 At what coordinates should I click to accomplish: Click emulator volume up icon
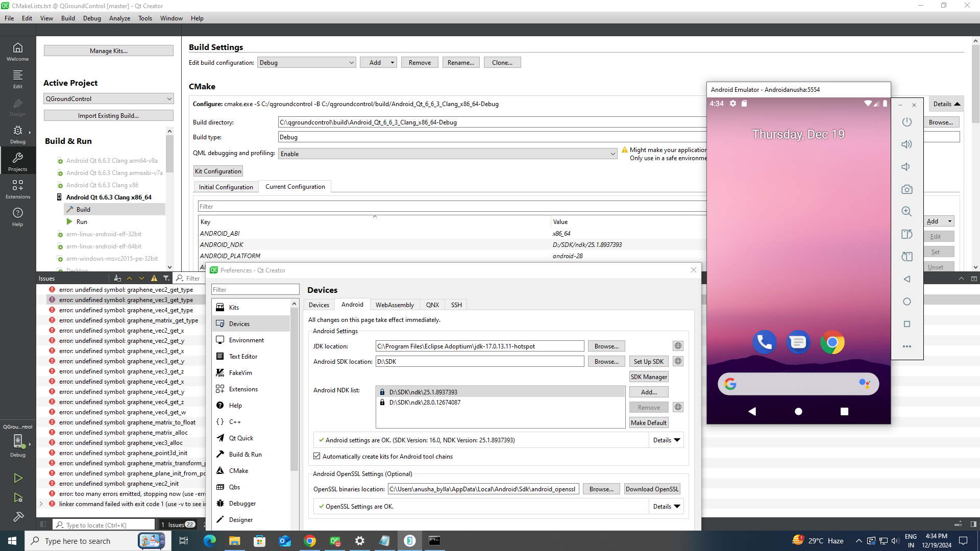click(x=906, y=144)
